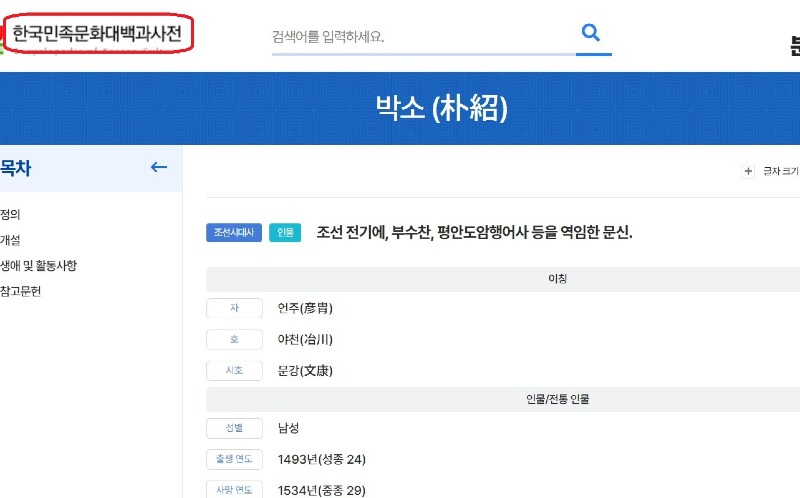Open the 한국민족문화대백과사전 home logo
The image size is (800, 498).
[x=97, y=34]
